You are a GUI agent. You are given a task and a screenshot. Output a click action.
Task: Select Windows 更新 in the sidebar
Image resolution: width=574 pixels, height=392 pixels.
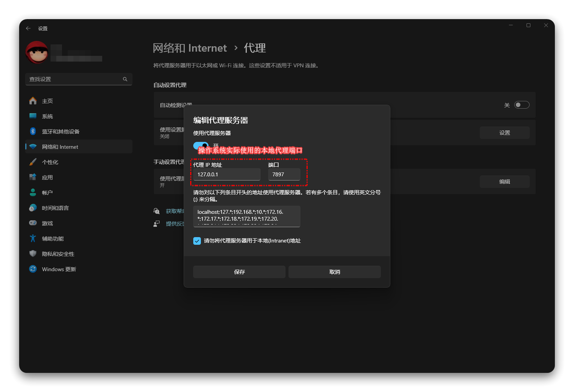79,269
